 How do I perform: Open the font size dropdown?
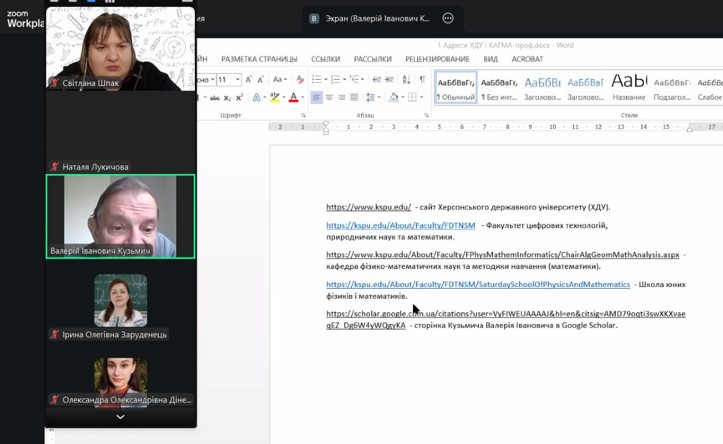click(x=238, y=80)
